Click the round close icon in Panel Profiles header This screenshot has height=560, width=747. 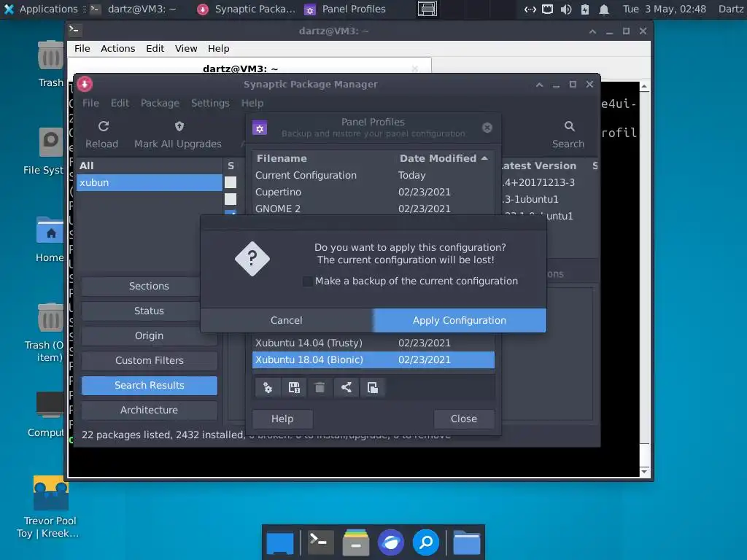(x=487, y=128)
